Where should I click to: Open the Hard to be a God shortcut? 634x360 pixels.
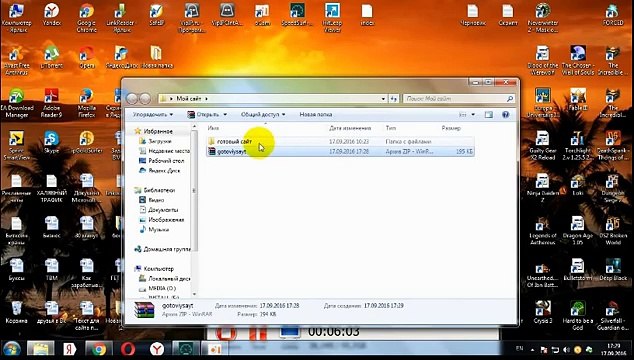578,316
